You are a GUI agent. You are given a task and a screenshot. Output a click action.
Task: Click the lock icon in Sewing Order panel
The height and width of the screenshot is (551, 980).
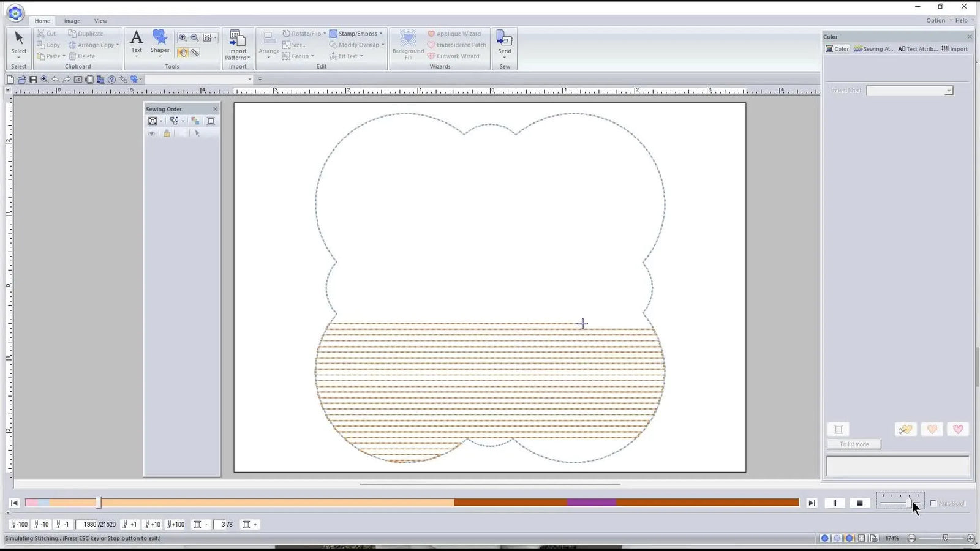point(167,133)
